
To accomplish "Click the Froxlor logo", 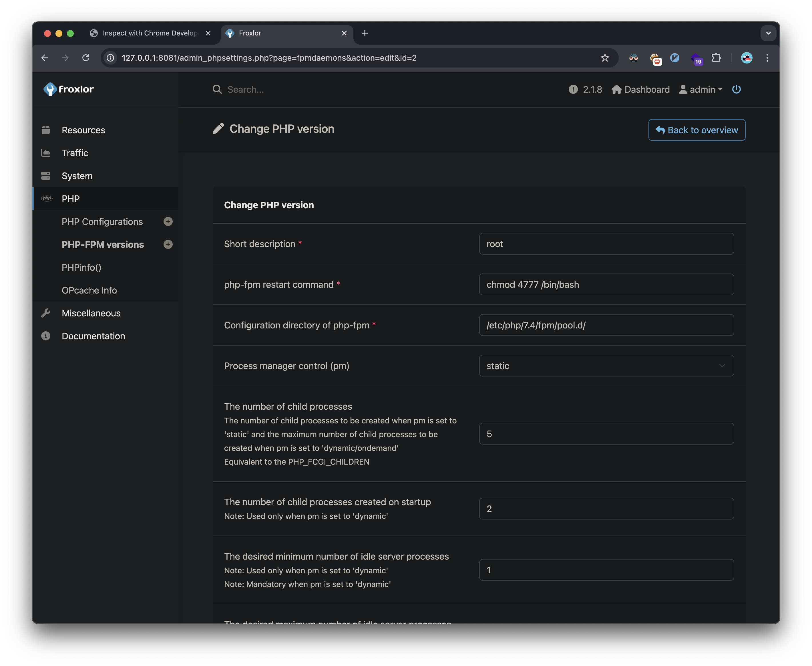I will [x=69, y=89].
